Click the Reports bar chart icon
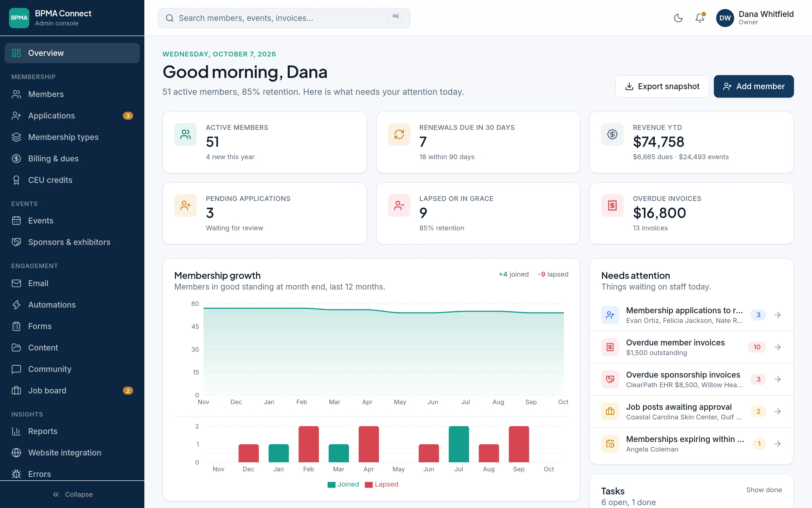812x508 pixels. [16, 432]
